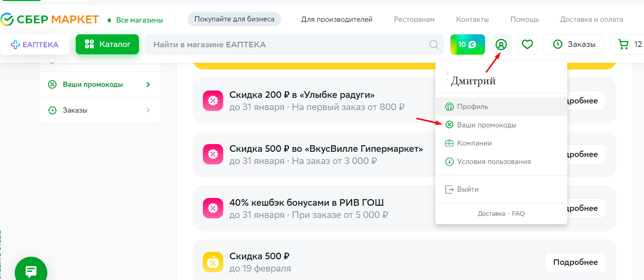Open Подробнее for РИВ ГОШ promo
644x280 pixels.
[586, 208]
